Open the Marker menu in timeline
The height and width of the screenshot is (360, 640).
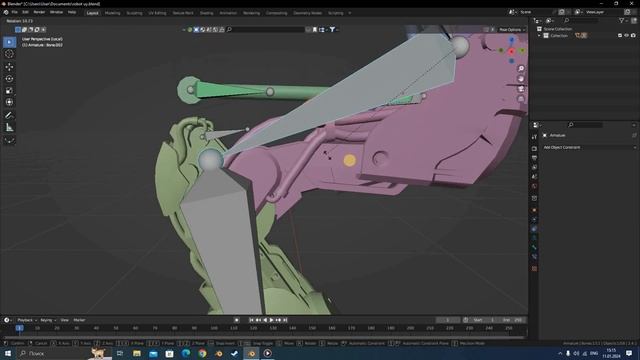coord(79,320)
